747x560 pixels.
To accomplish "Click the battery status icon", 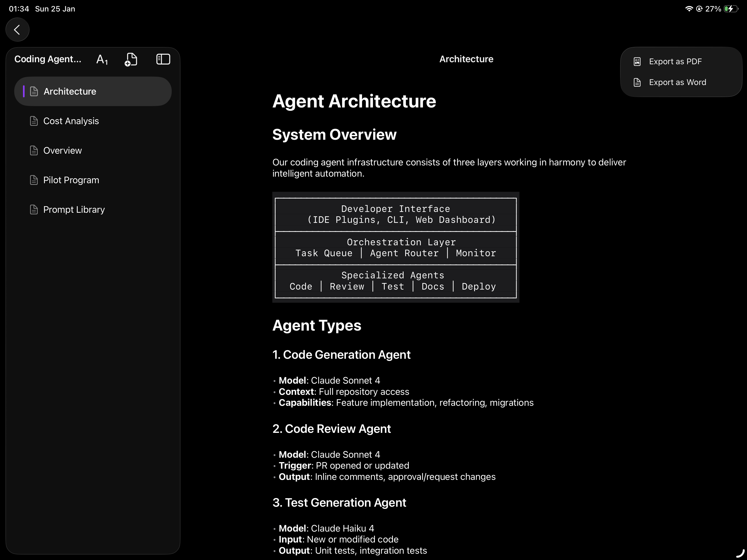I will click(731, 9).
